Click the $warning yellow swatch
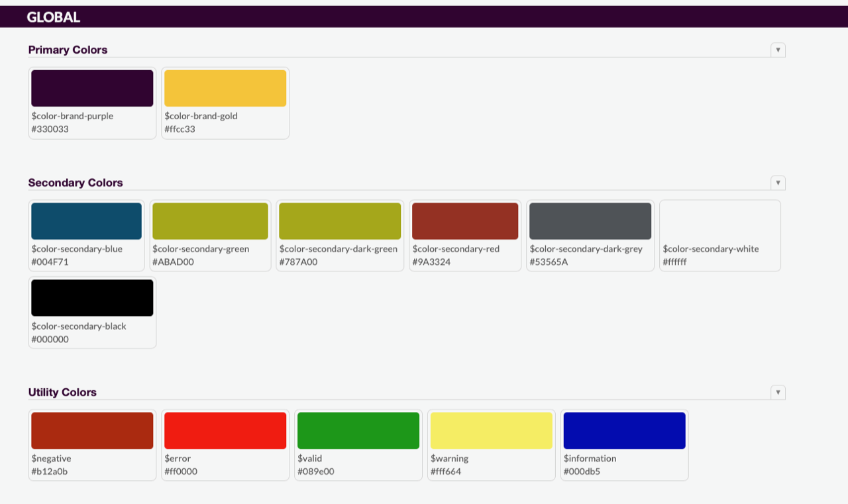 click(x=492, y=430)
